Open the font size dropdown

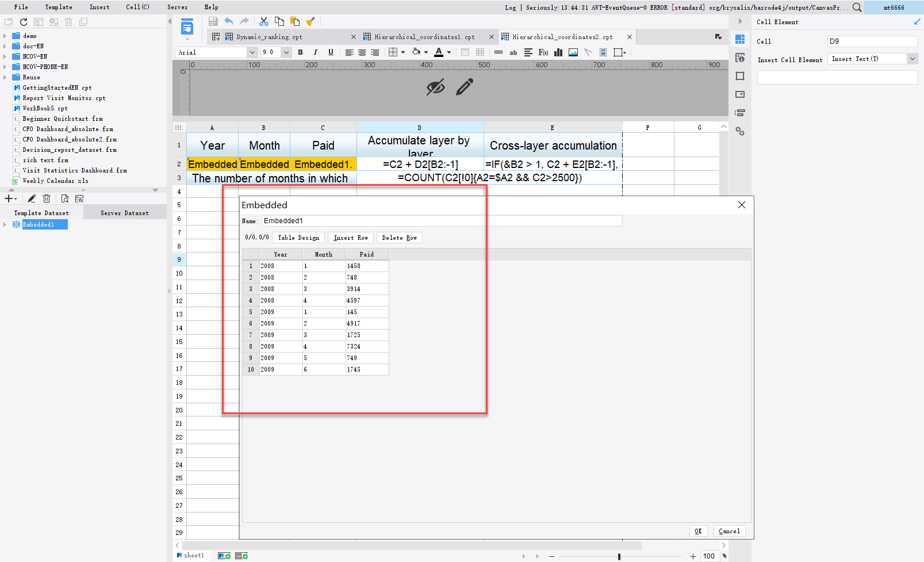pos(285,52)
